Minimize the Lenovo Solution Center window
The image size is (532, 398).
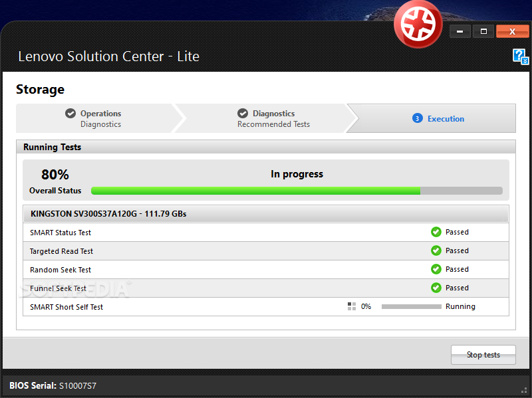pyautogui.click(x=460, y=31)
